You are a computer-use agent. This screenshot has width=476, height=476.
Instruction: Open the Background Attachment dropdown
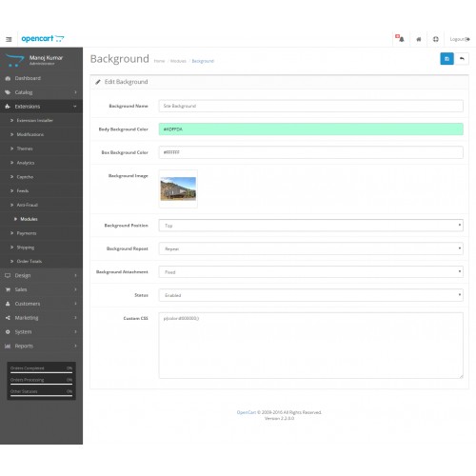tap(310, 272)
